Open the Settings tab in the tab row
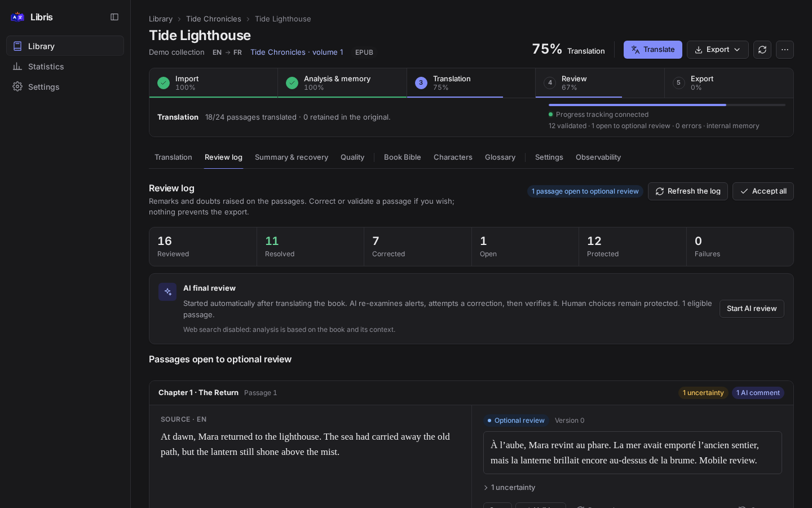The height and width of the screenshot is (508, 812). tap(549, 157)
